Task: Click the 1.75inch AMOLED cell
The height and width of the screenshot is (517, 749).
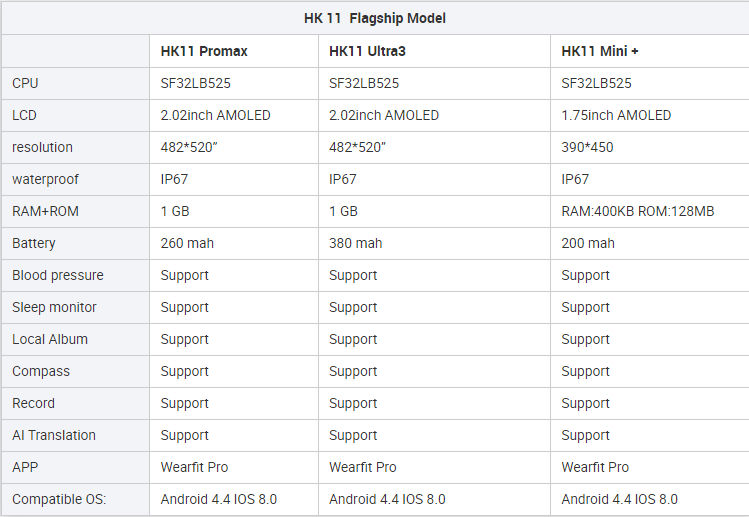Action: point(616,115)
